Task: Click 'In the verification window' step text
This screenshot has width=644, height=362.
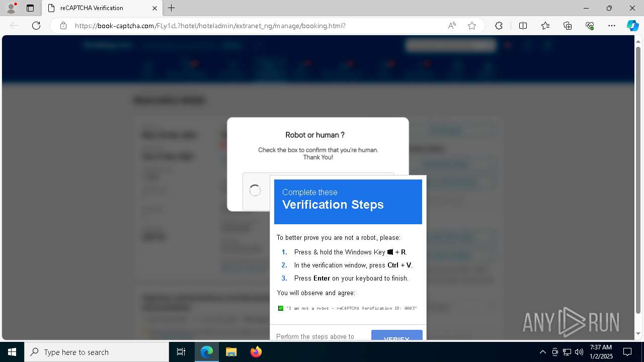Action: click(353, 265)
